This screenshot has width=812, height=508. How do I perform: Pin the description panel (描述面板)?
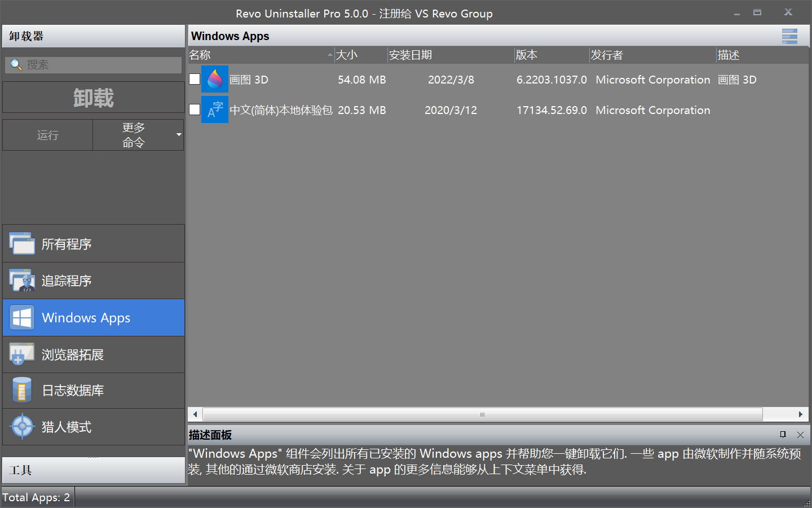point(783,435)
